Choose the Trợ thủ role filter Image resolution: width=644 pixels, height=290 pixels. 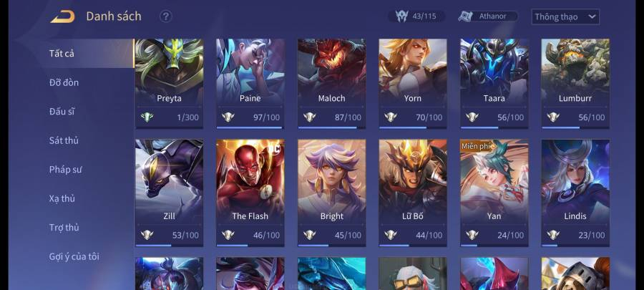(x=64, y=228)
